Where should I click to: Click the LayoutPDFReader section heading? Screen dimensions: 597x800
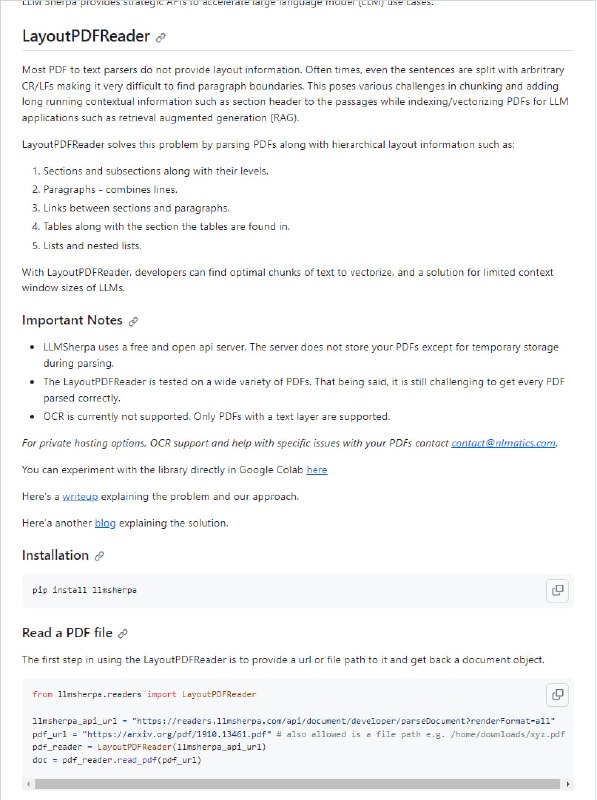84,39
